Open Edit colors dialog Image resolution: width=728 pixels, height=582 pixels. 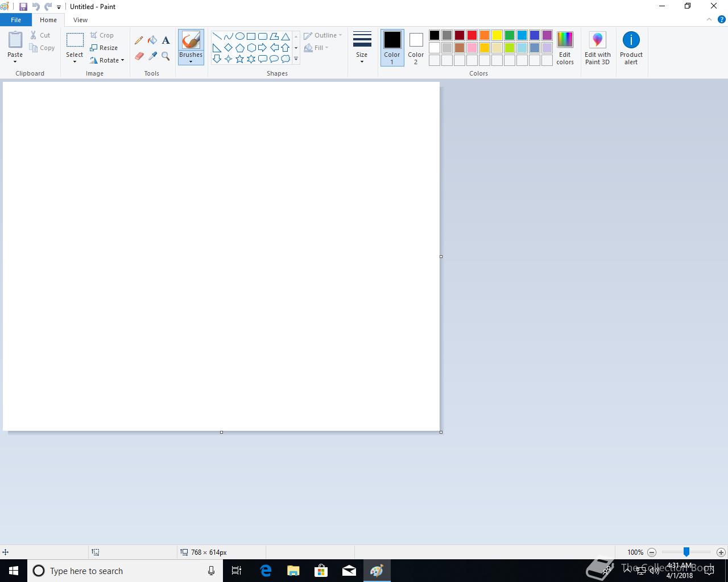coord(565,48)
